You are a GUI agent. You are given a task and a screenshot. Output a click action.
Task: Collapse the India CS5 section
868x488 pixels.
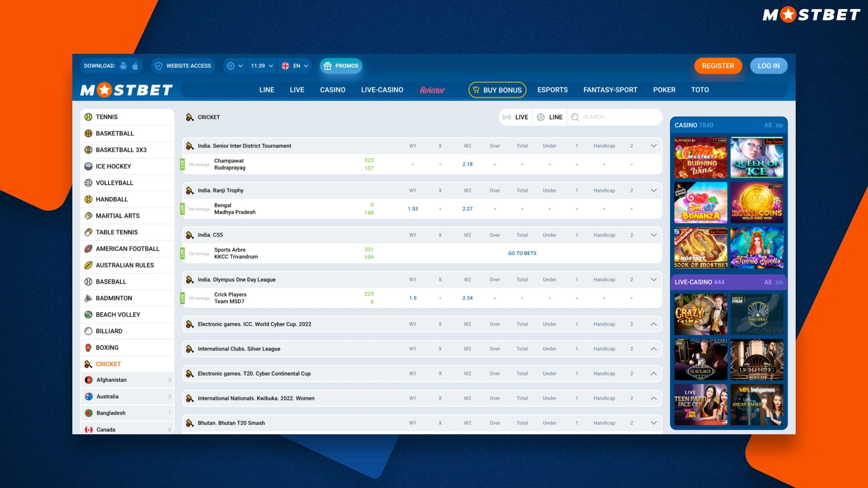click(x=654, y=235)
